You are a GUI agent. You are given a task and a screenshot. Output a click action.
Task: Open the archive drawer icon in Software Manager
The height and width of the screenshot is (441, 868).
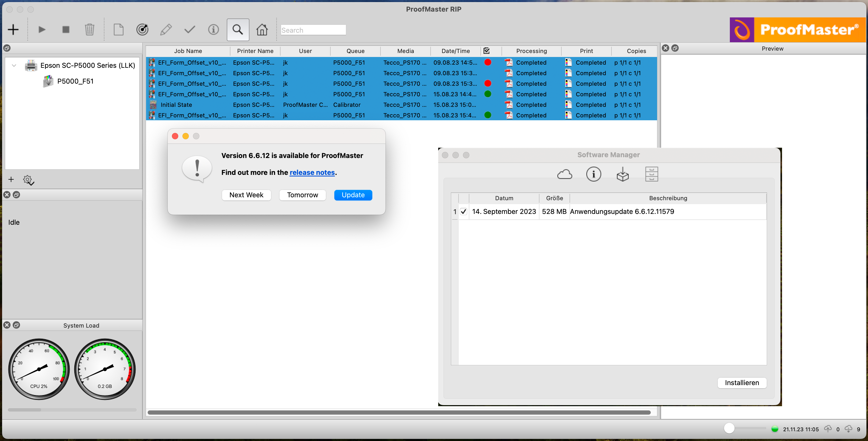[651, 174]
